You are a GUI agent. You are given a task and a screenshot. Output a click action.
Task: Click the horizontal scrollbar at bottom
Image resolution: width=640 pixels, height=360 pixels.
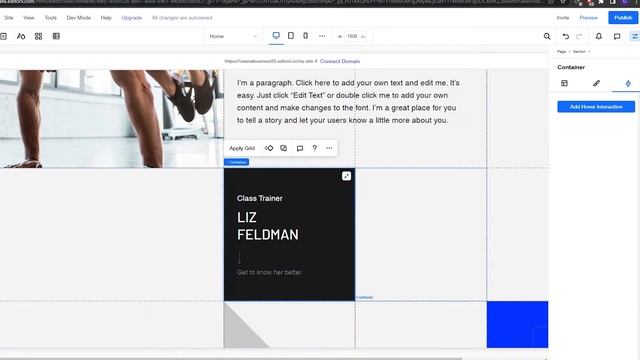pyautogui.click(x=231, y=358)
